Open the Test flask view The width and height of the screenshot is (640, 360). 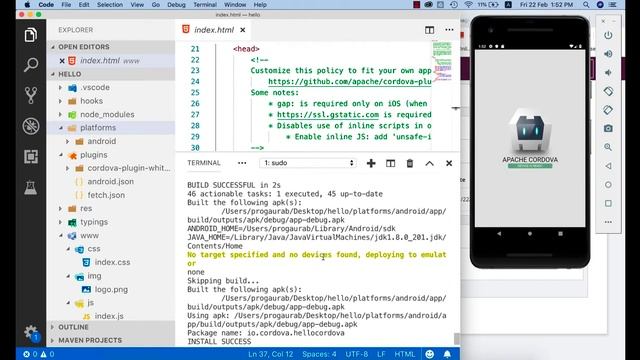coord(31,187)
